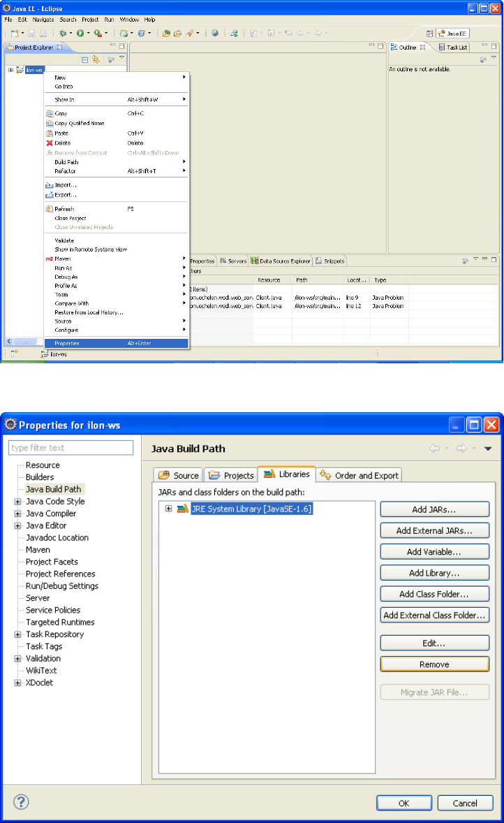Viewport: 504px width, 823px height.
Task: Click the type filter text field
Action: (71, 448)
